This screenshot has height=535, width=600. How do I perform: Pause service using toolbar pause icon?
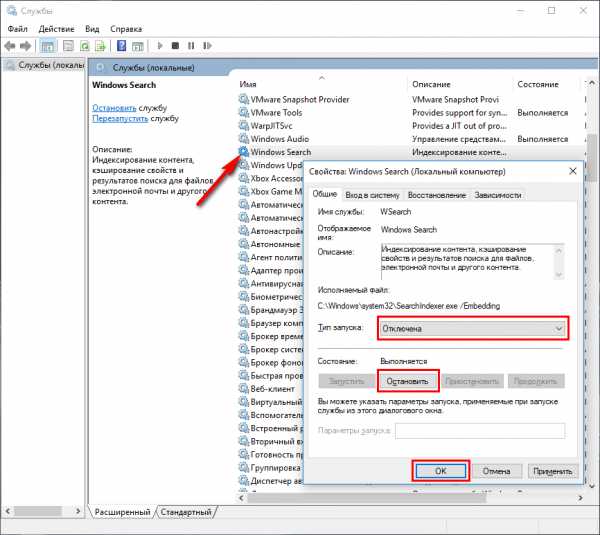pos(191,46)
